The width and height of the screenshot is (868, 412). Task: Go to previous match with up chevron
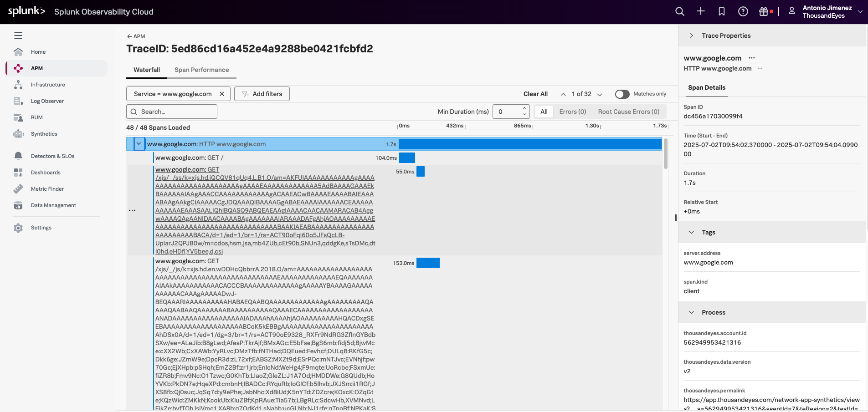(563, 94)
